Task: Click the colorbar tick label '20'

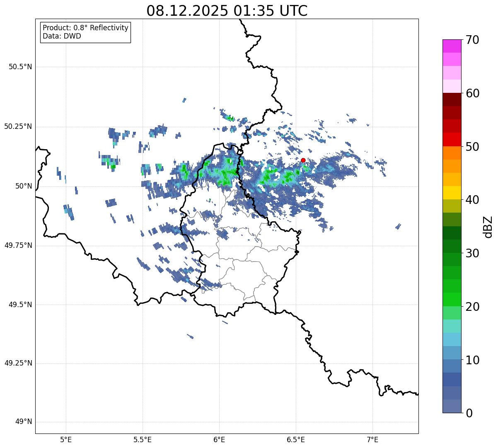Action: (472, 307)
